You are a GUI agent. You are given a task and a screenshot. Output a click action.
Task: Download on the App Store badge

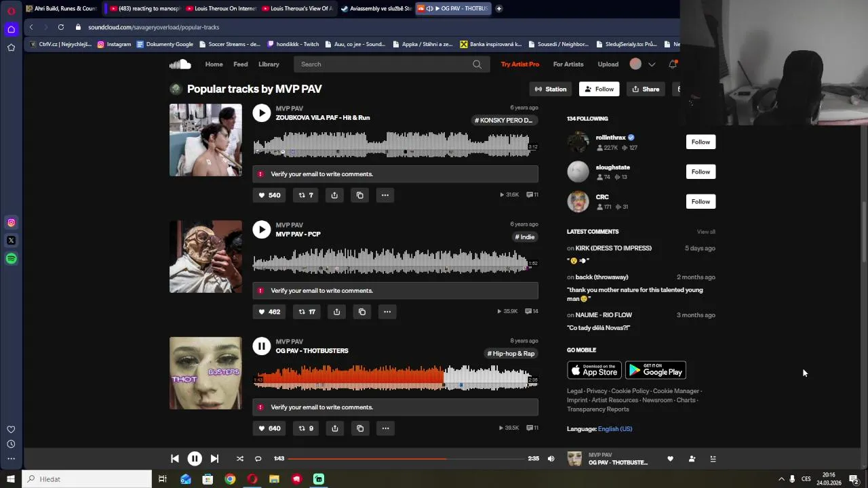(594, 370)
